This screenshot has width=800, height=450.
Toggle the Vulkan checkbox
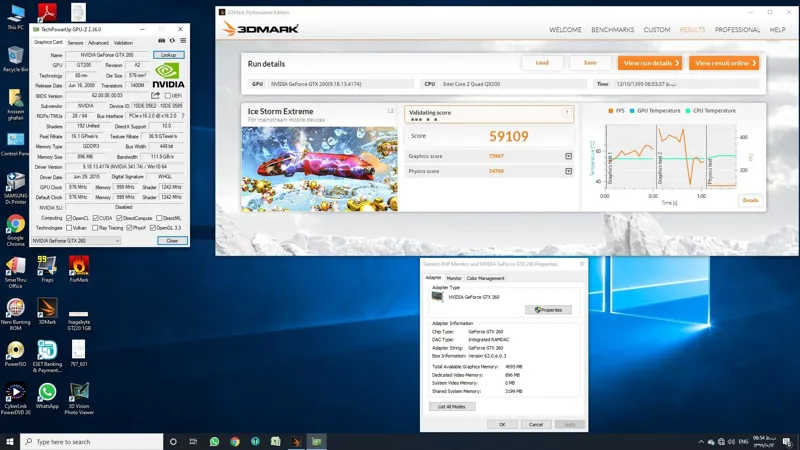[x=69, y=228]
